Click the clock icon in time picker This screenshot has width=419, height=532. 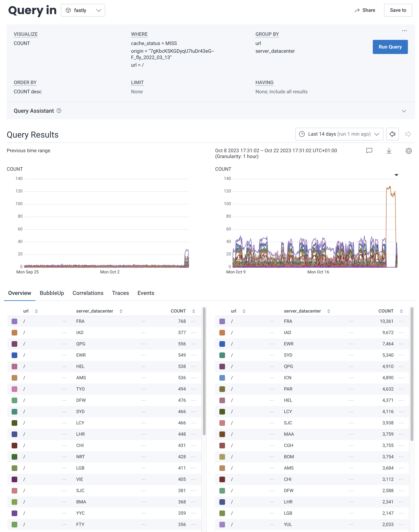click(x=302, y=134)
